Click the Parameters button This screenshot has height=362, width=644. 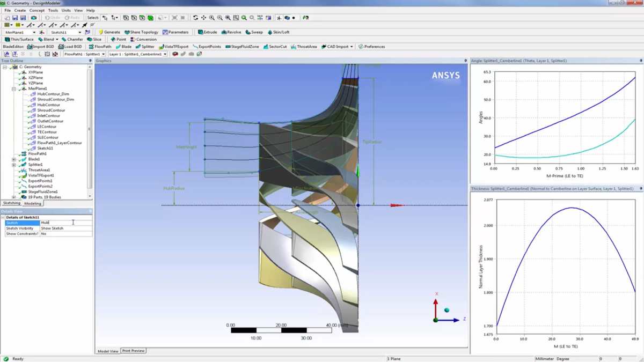(x=175, y=32)
